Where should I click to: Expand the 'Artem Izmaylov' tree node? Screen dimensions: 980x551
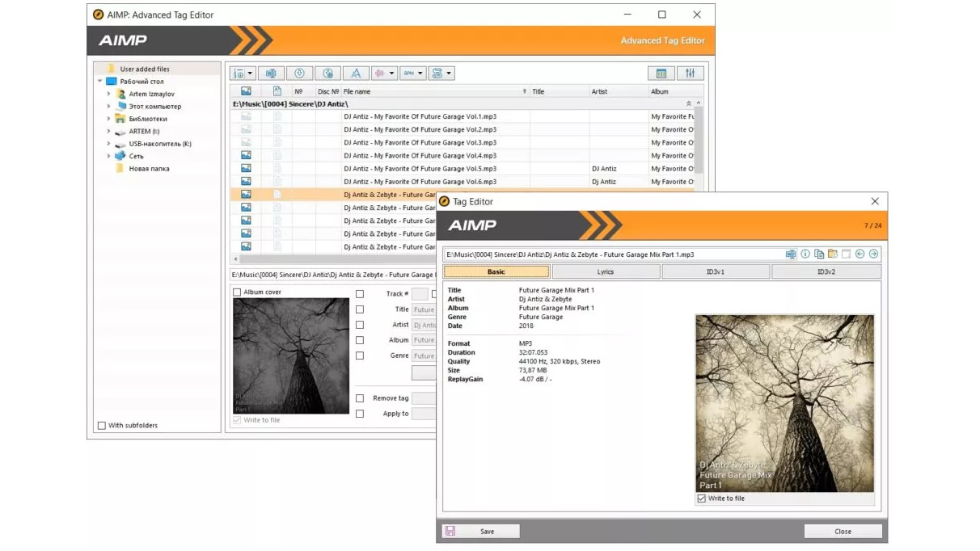pos(108,95)
